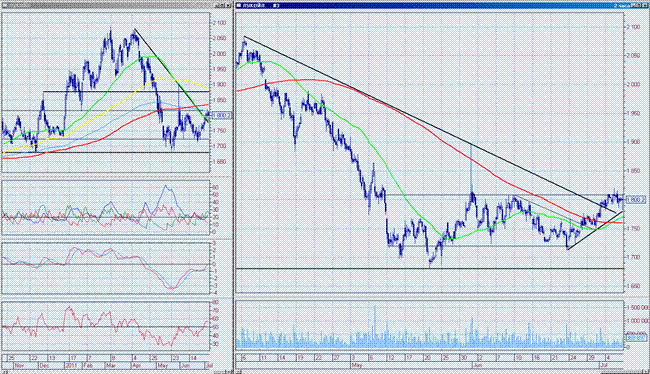650x374 pixels.
Task: Click the 1,800.2 price tag on right chart
Action: 635,200
